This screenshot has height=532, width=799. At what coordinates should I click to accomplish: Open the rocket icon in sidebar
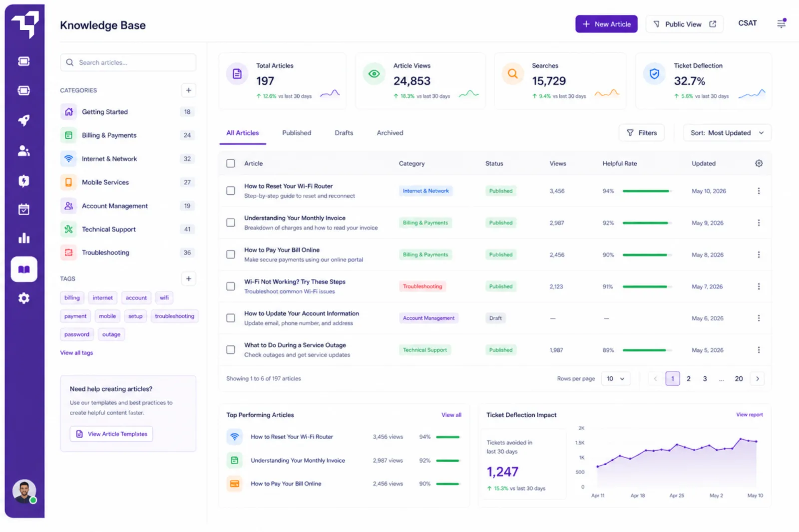tap(24, 120)
